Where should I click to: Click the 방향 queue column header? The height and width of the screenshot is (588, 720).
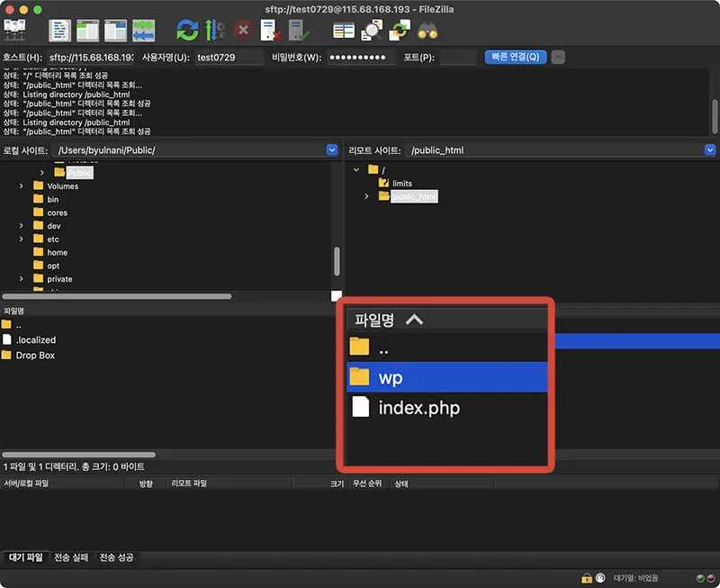tap(146, 484)
